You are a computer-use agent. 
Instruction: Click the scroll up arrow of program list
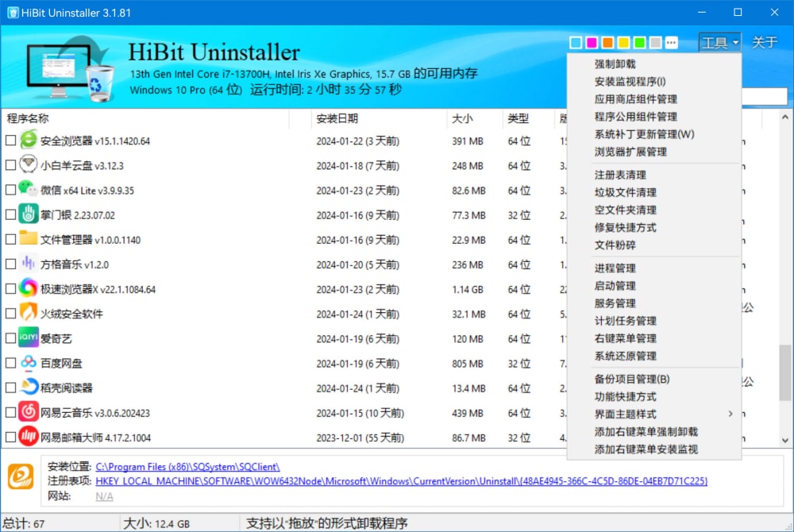coord(785,117)
